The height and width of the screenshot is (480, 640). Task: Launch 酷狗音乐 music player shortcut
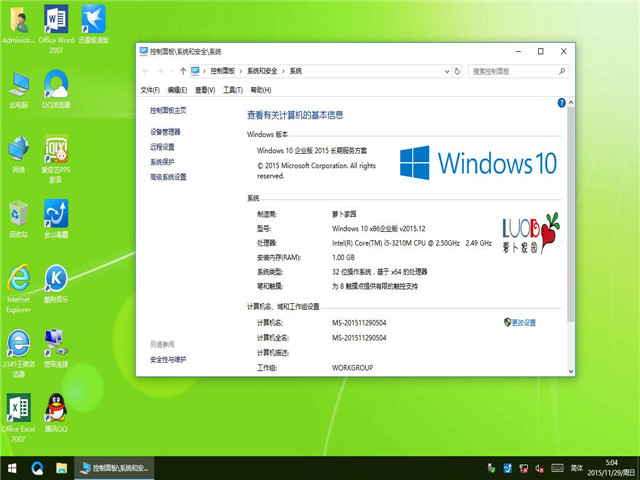pos(56,284)
